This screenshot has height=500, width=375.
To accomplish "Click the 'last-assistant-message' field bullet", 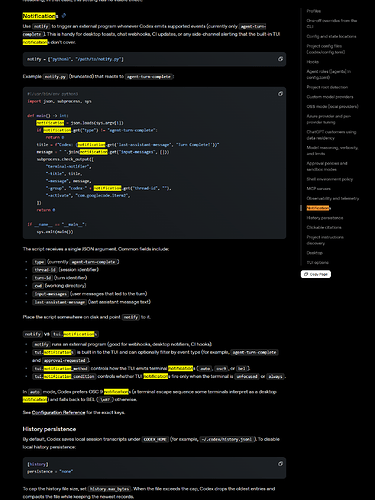I will (60, 302).
